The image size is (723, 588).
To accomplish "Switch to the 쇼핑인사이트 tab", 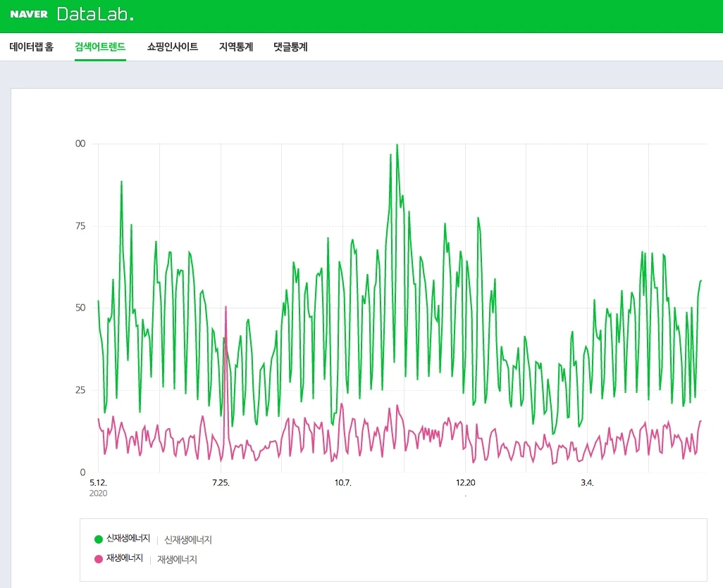I will click(x=173, y=46).
